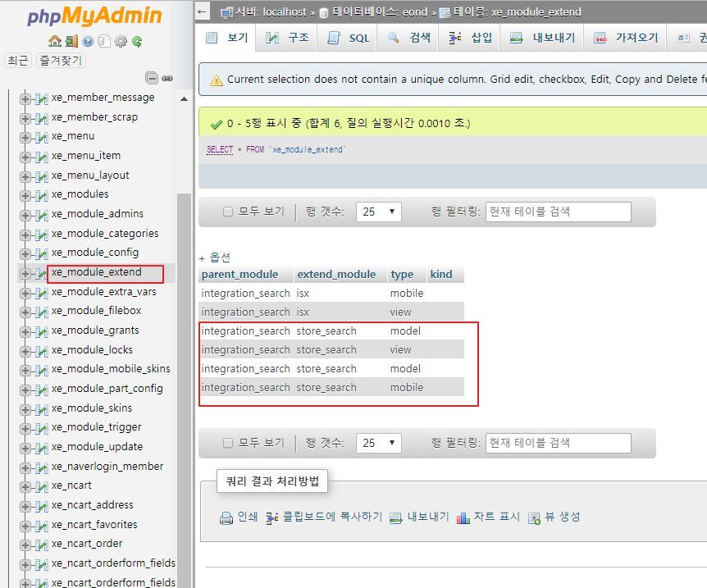Select xe_ncart_favorites in the tree

tap(94, 524)
